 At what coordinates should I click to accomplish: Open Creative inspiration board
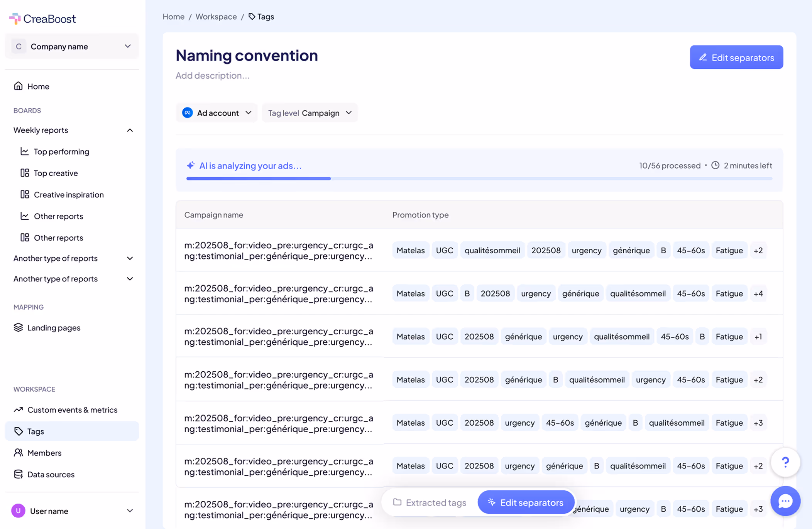click(68, 194)
